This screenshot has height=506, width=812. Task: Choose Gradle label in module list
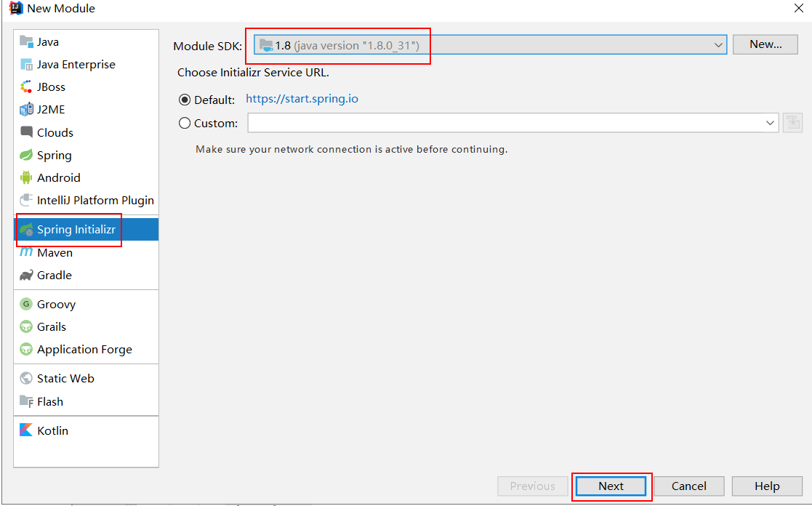tap(55, 275)
